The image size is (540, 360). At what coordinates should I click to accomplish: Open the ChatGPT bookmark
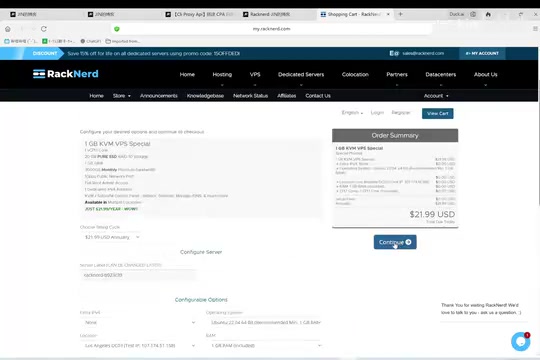coord(91,41)
